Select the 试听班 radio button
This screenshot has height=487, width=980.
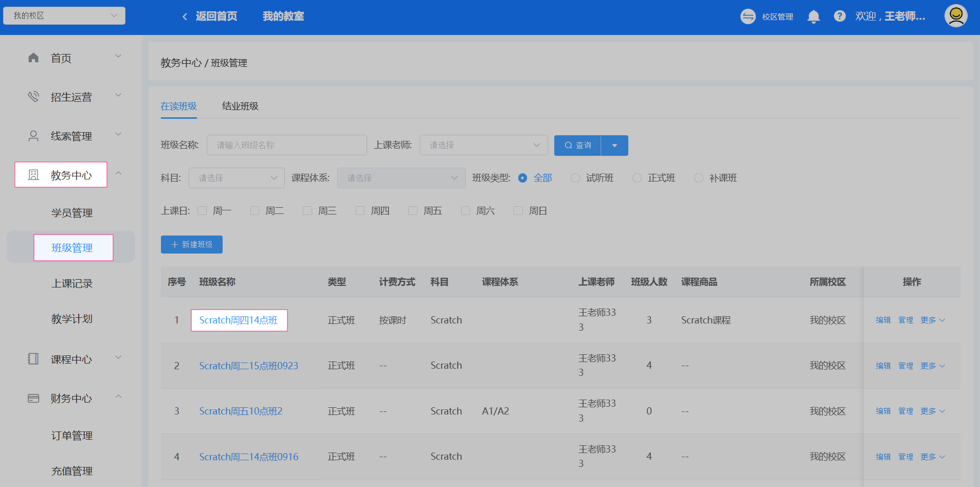coord(575,178)
